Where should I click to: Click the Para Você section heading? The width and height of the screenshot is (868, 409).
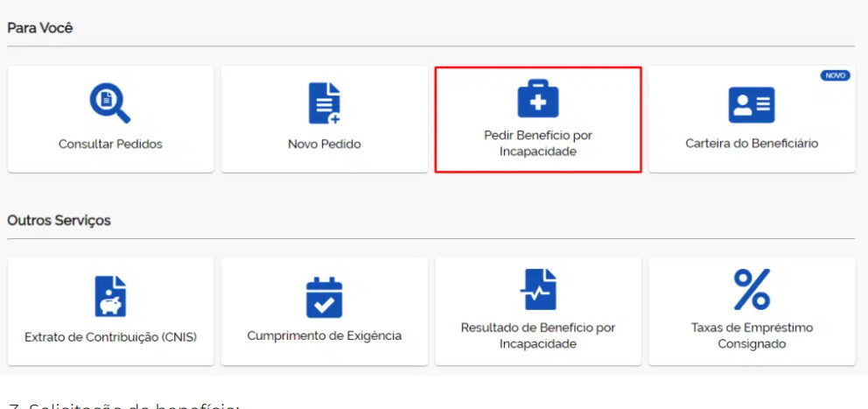(x=40, y=28)
